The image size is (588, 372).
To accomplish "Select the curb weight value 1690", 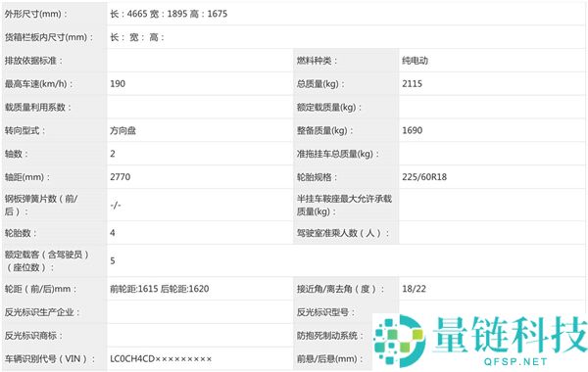I will pos(413,130).
